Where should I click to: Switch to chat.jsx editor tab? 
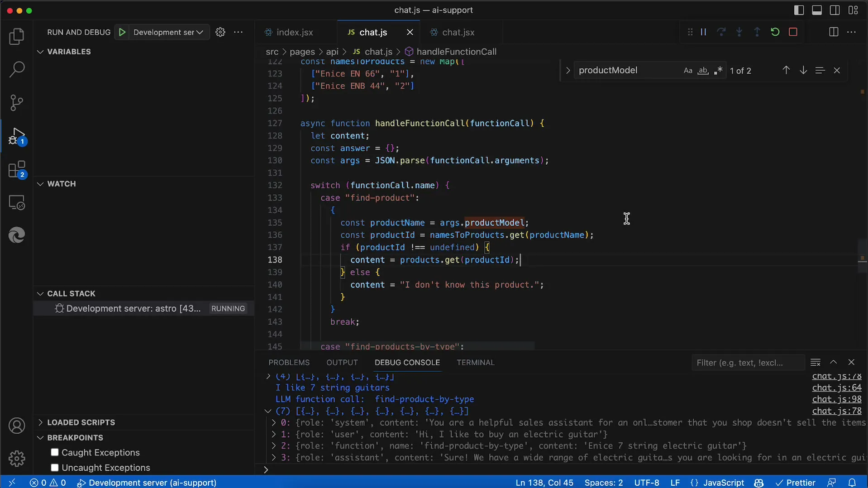coord(458,32)
